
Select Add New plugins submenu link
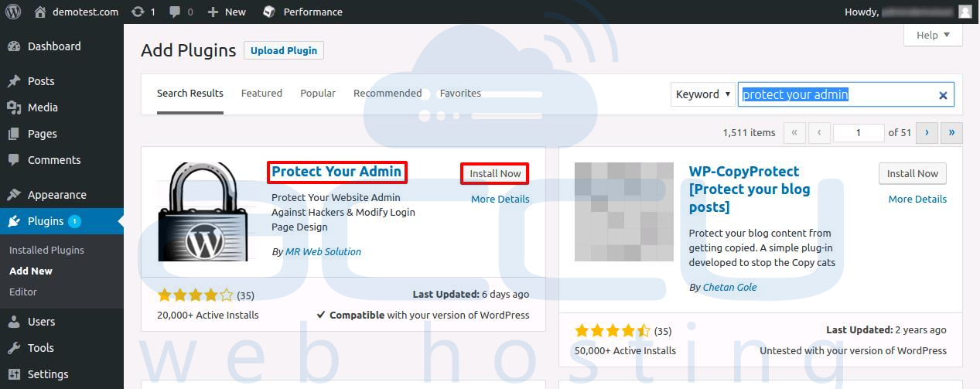click(31, 271)
